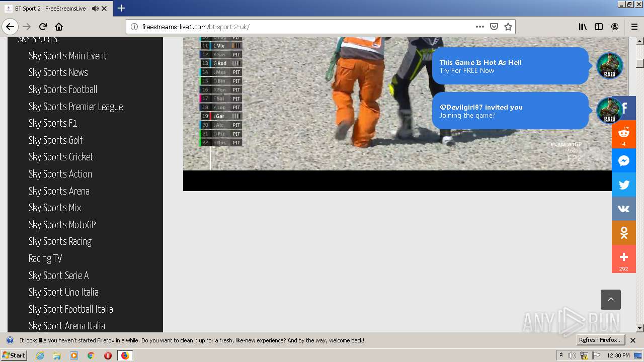Close the BT Sport 2 tab
The image size is (644, 362).
click(x=104, y=9)
